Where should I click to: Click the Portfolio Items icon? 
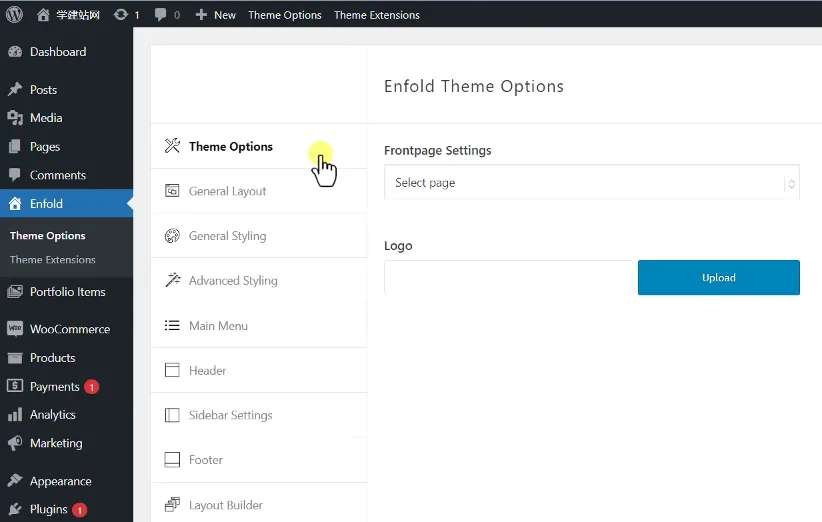pos(15,291)
